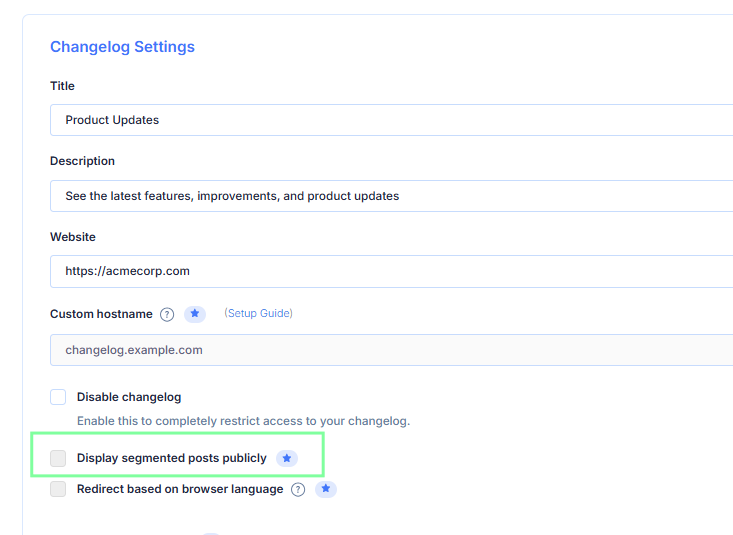
Task: Click help icon beside Redirect based on browser language
Action: click(298, 490)
